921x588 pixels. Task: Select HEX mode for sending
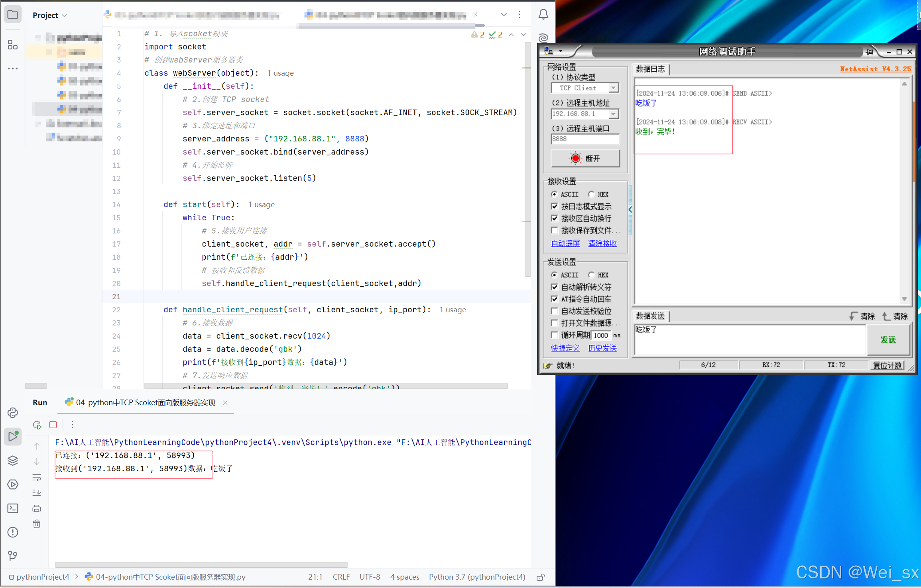591,275
